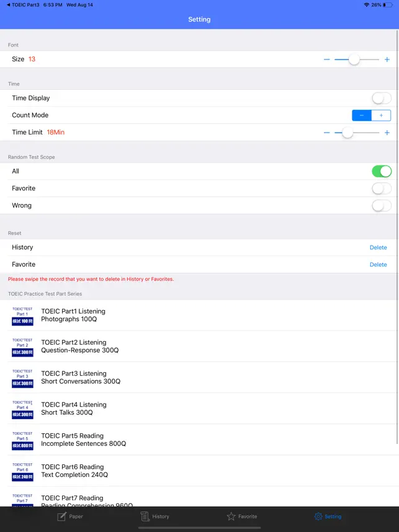Decrease font size with minus icon
The image size is (399, 532).
[x=326, y=60]
